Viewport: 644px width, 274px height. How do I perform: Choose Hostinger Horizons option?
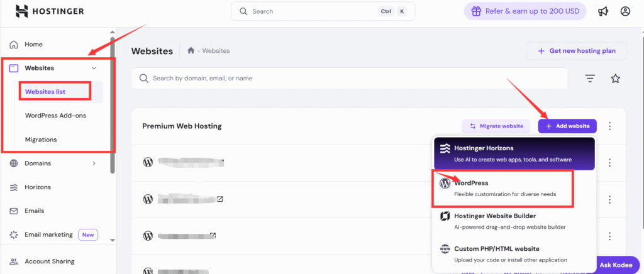coord(502,153)
